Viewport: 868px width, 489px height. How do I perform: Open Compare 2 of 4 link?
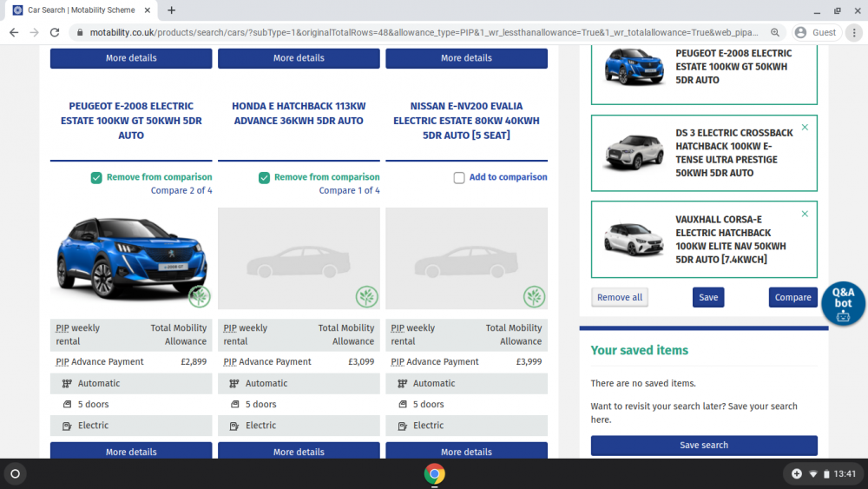(x=181, y=190)
